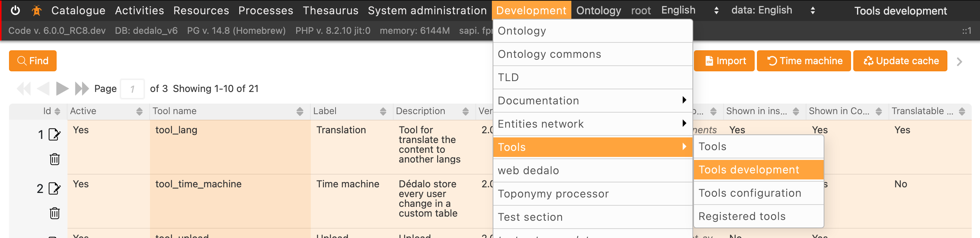Screen dimensions: 980x238
Task: Click the Update cache button
Action: (901, 61)
